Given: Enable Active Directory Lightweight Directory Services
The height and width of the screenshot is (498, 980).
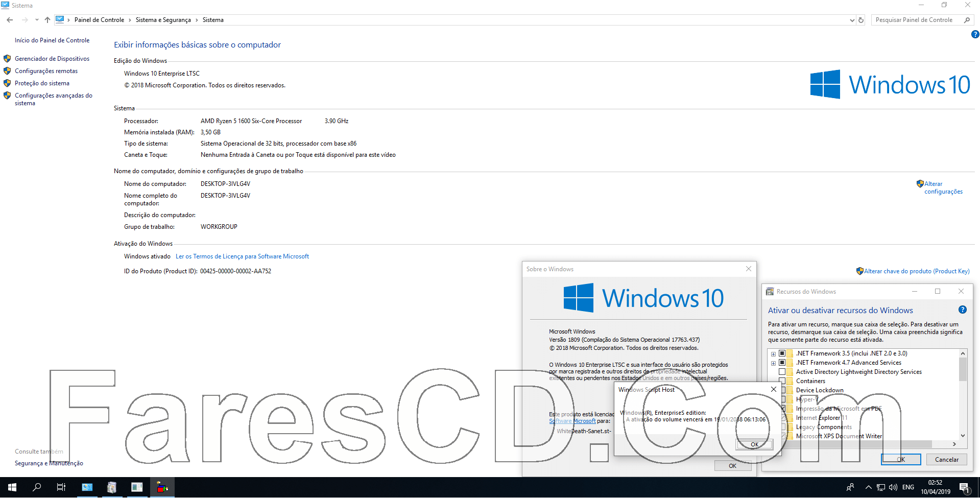Looking at the screenshot, I should 782,372.
